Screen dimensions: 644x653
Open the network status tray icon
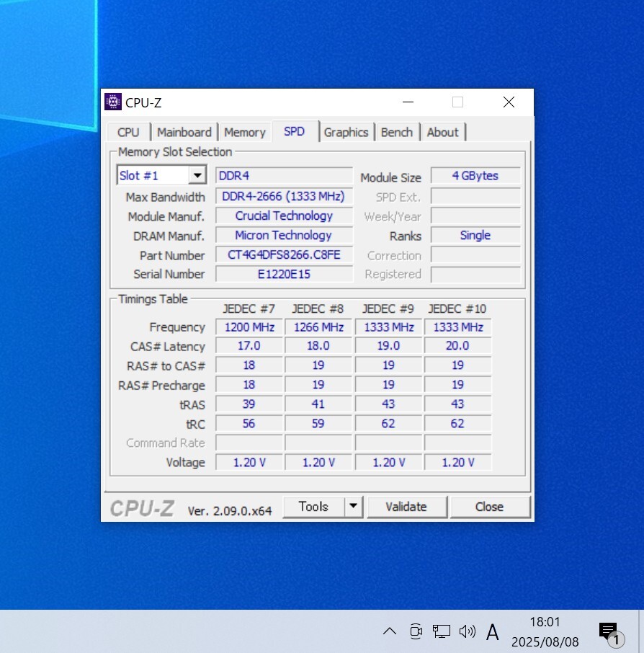[x=442, y=631]
